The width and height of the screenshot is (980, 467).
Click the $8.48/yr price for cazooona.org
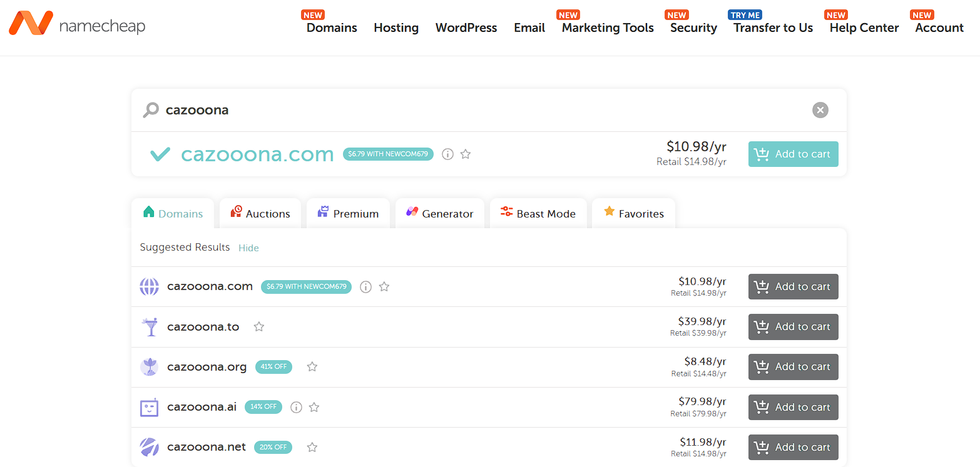coord(705,361)
